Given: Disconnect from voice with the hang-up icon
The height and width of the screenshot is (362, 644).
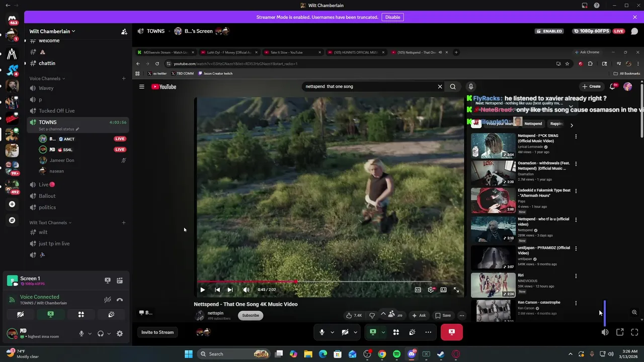Looking at the screenshot, I should point(120,300).
